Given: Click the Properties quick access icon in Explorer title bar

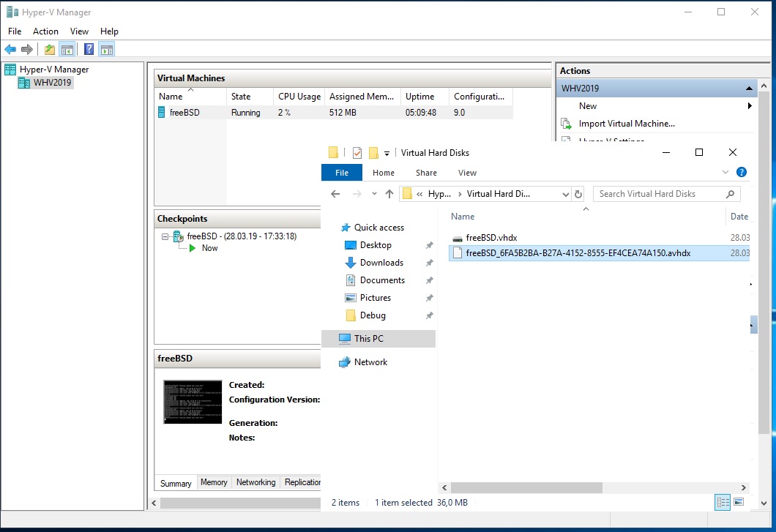Looking at the screenshot, I should [357, 153].
